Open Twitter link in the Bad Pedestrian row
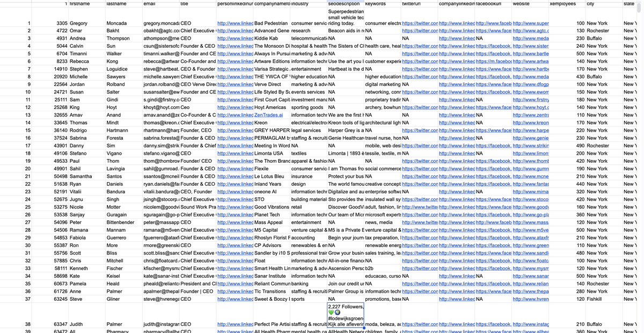Screen dimensions: 644x333 tap(419, 24)
